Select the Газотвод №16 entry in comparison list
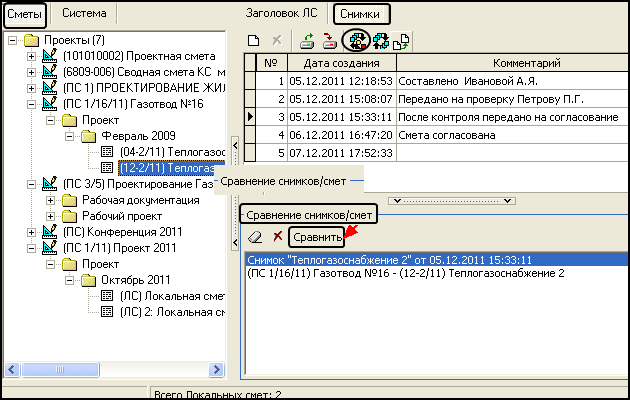This screenshot has width=630, height=400. click(x=405, y=272)
